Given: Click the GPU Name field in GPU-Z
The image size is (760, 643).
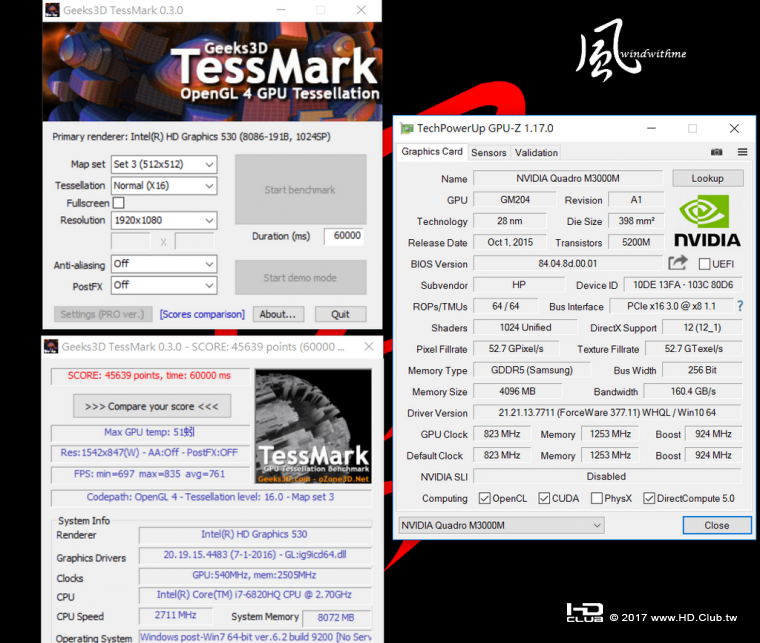Looking at the screenshot, I should [x=568, y=178].
